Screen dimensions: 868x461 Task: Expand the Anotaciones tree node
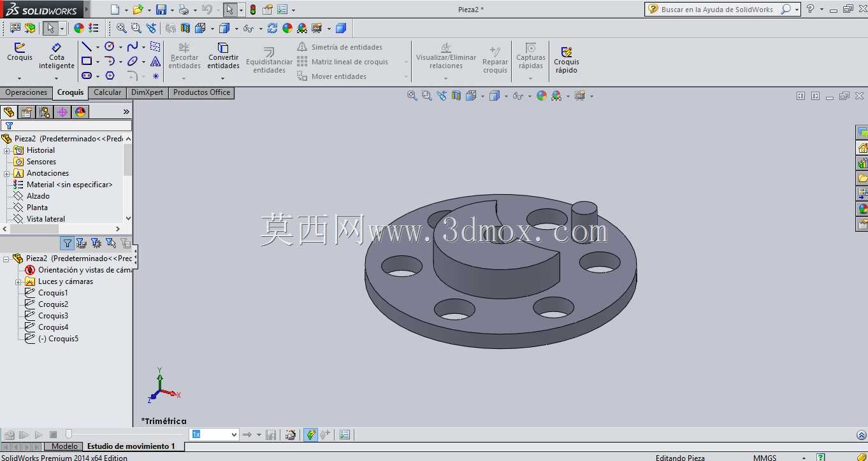click(x=7, y=173)
